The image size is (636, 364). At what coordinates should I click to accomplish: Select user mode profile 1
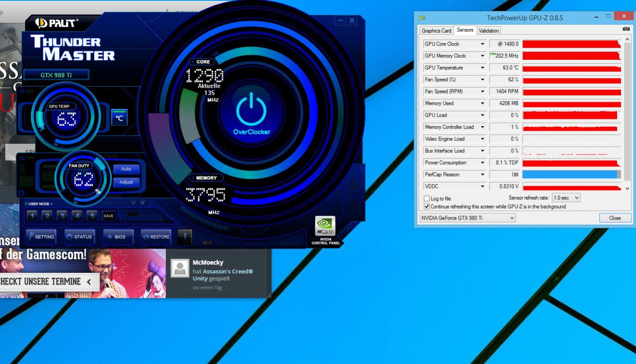tap(32, 216)
